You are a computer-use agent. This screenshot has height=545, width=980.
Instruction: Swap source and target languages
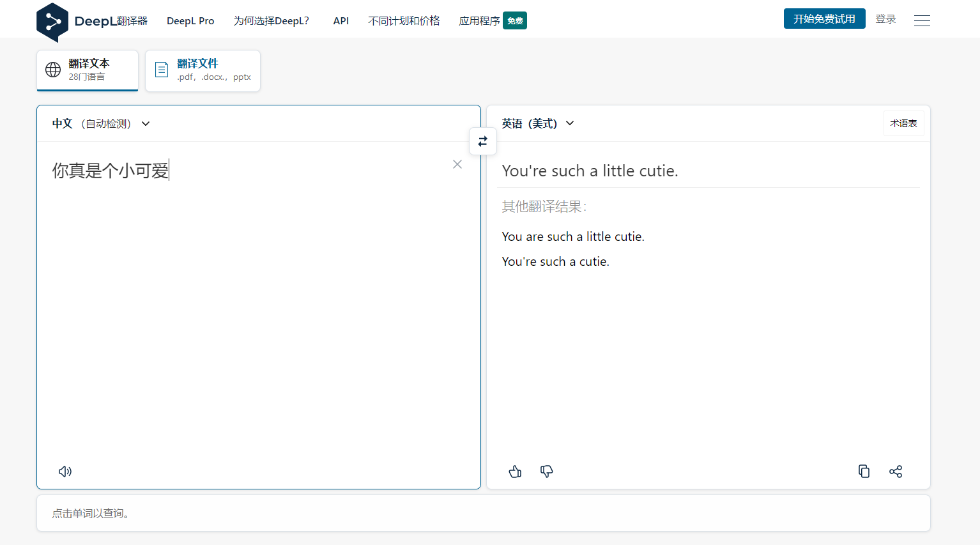pyautogui.click(x=483, y=141)
